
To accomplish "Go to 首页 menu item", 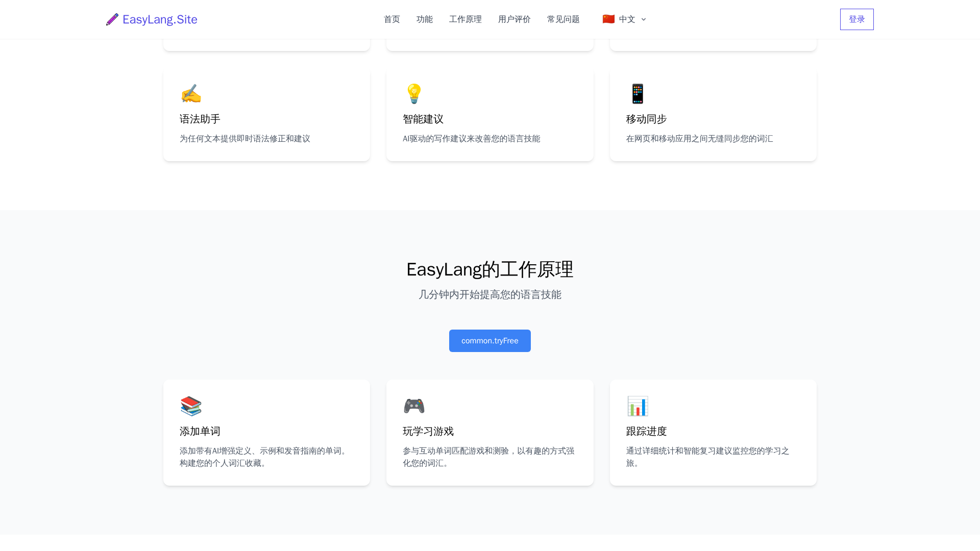I will 392,19.
